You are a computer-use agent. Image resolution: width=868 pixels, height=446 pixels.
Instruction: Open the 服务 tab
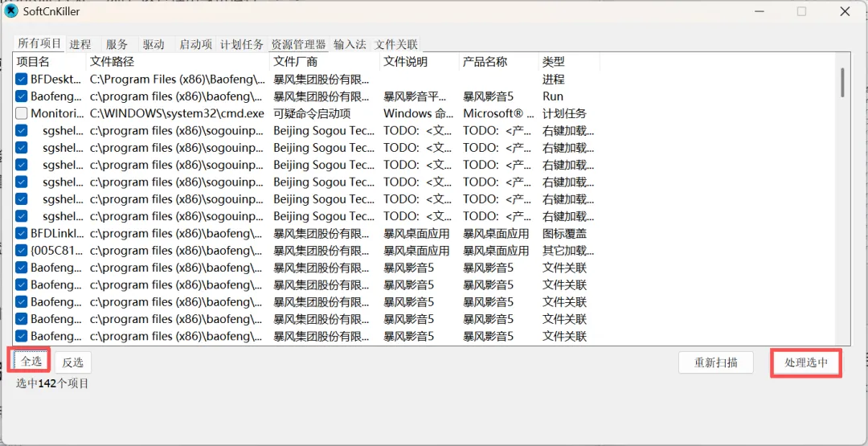[x=117, y=45]
